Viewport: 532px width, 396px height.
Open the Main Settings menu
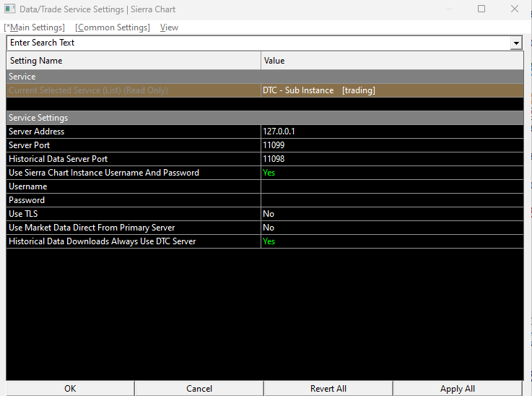(x=34, y=27)
